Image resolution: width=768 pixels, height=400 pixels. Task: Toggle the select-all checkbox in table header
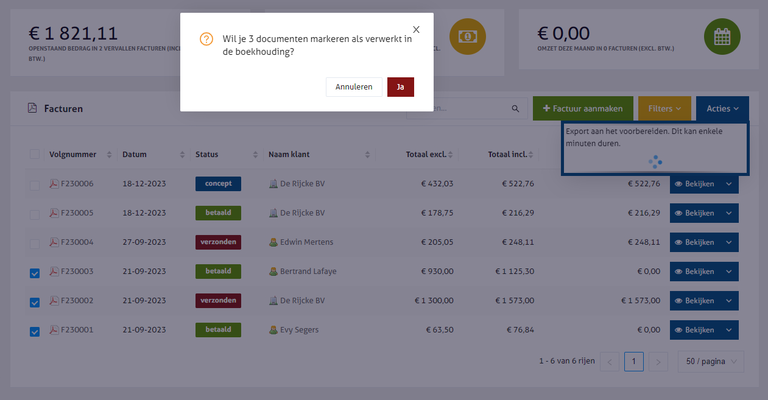pyautogui.click(x=35, y=155)
